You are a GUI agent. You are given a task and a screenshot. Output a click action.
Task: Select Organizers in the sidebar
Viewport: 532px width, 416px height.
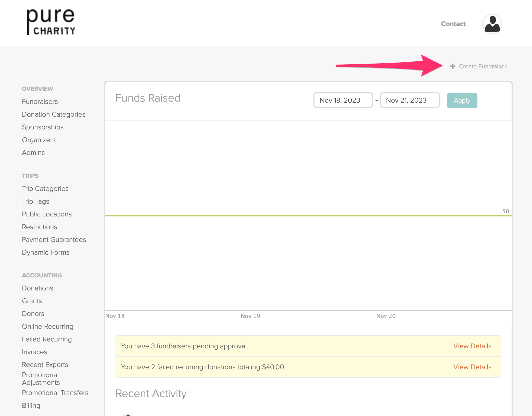[x=39, y=140]
